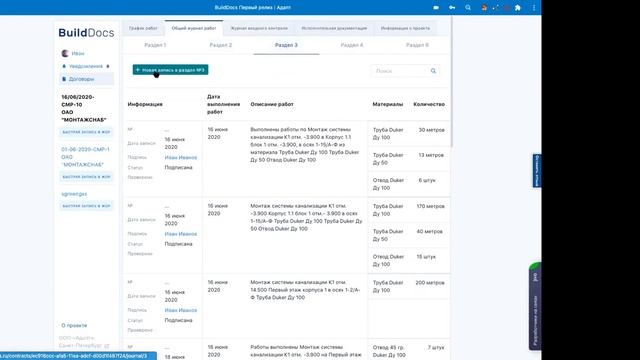Open the camera icon in browser toolbar
This screenshot has width=640, height=360.
click(x=436, y=7)
